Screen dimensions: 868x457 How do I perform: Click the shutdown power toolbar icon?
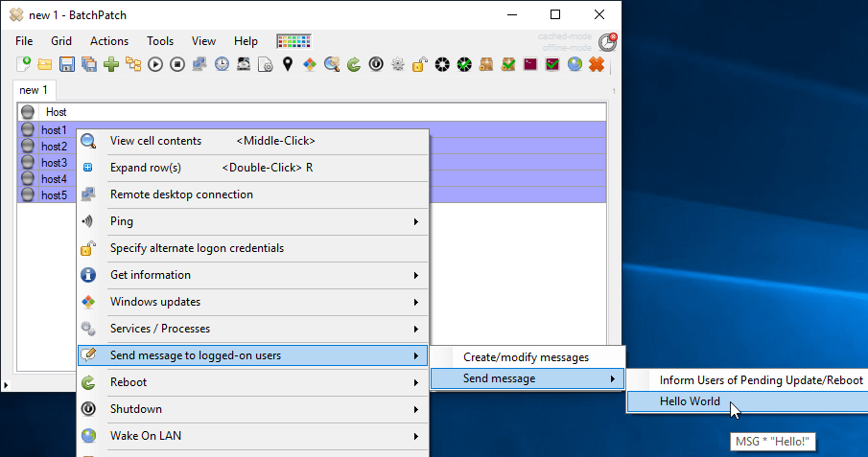click(x=376, y=64)
